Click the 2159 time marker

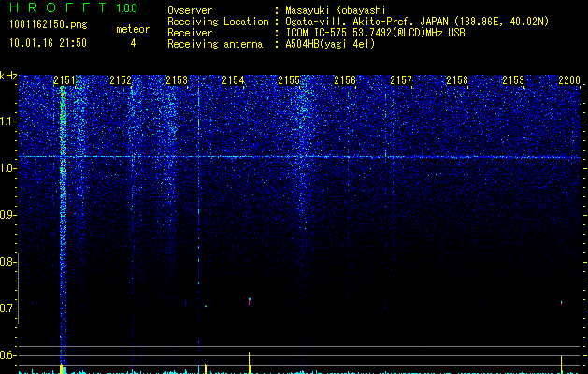pyautogui.click(x=513, y=80)
